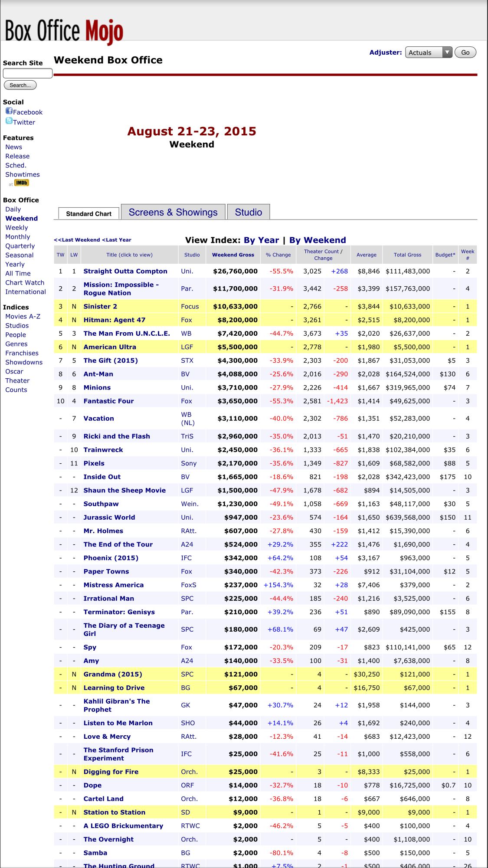Open Mistress America movie page
The height and width of the screenshot is (868, 488).
coord(114,585)
